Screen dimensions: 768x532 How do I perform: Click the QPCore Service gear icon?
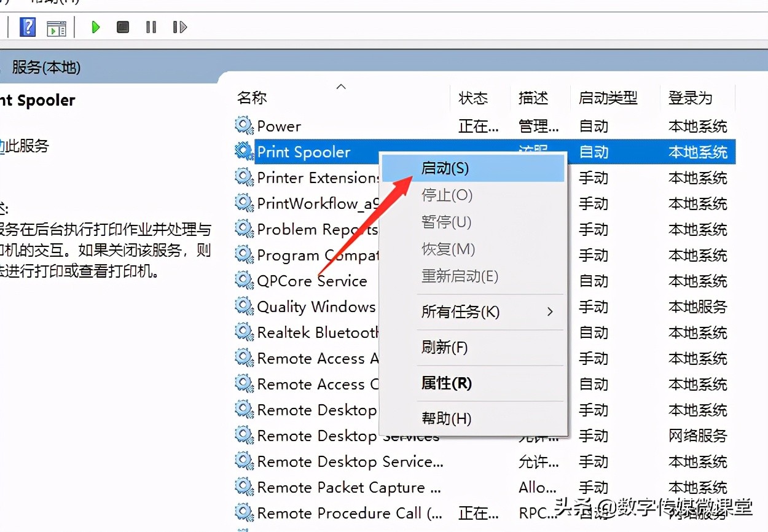coord(243,281)
